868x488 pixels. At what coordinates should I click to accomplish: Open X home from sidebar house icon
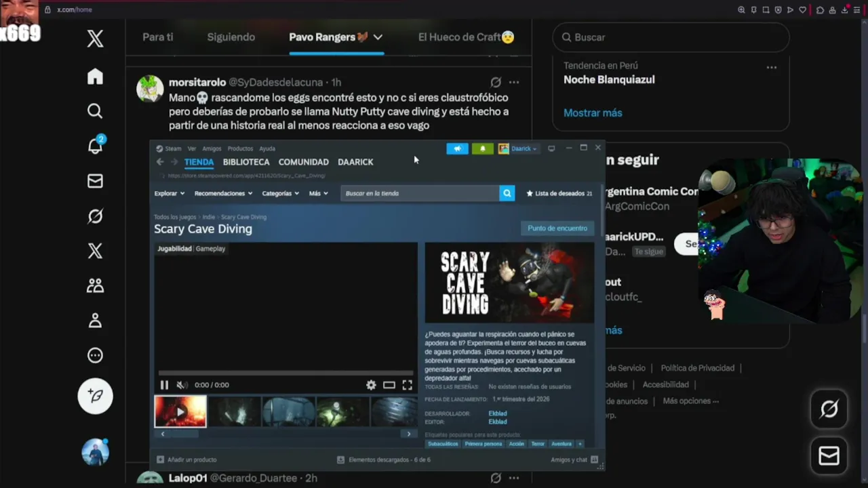95,77
